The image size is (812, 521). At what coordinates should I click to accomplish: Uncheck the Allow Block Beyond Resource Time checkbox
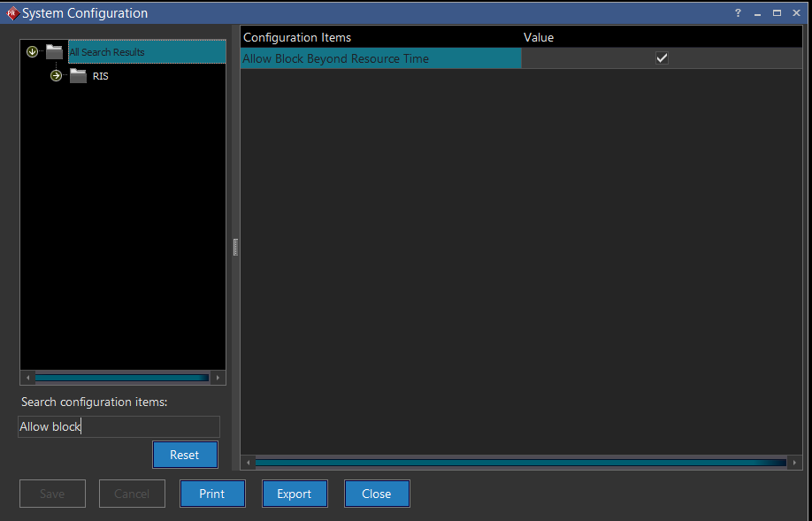662,58
